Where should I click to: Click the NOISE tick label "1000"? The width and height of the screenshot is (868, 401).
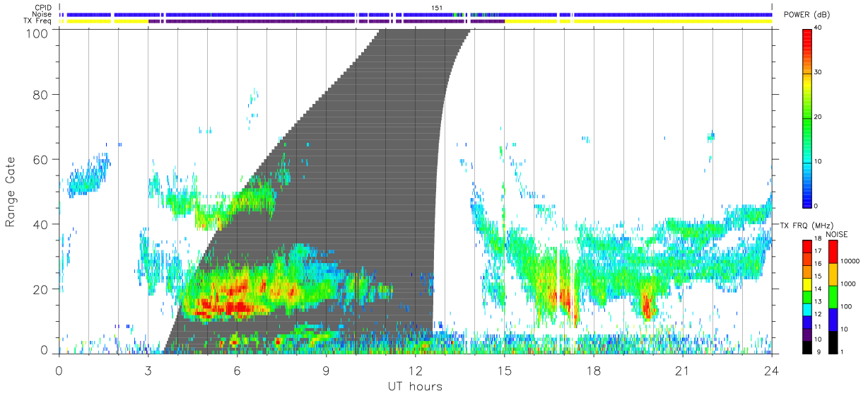[x=848, y=284]
